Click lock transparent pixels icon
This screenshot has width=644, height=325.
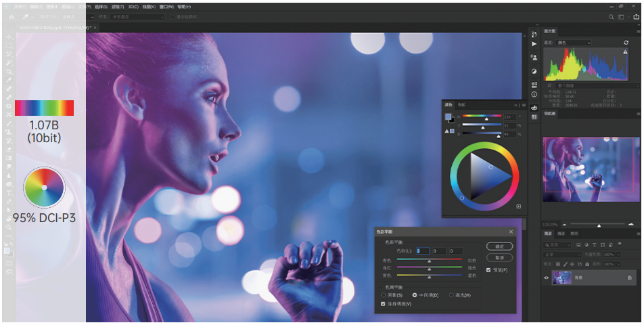point(558,264)
